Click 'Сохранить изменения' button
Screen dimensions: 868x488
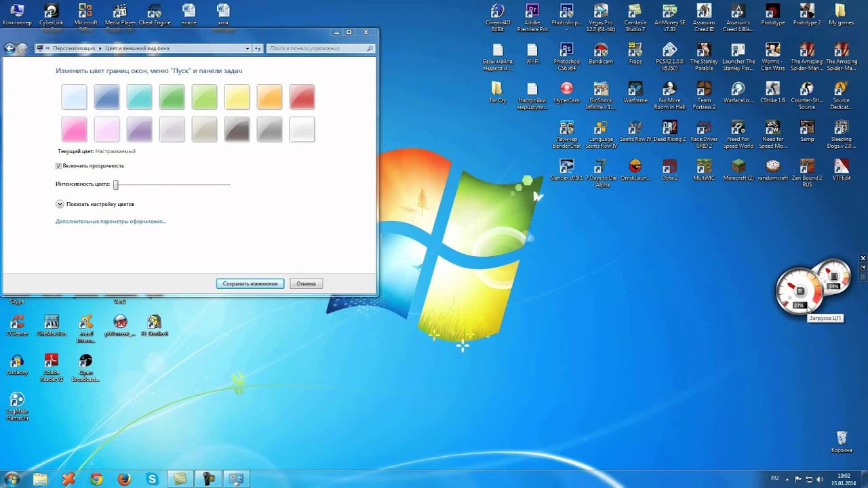pos(250,283)
